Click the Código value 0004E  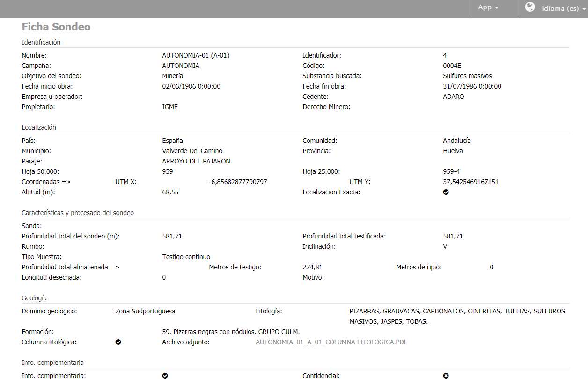(452, 66)
